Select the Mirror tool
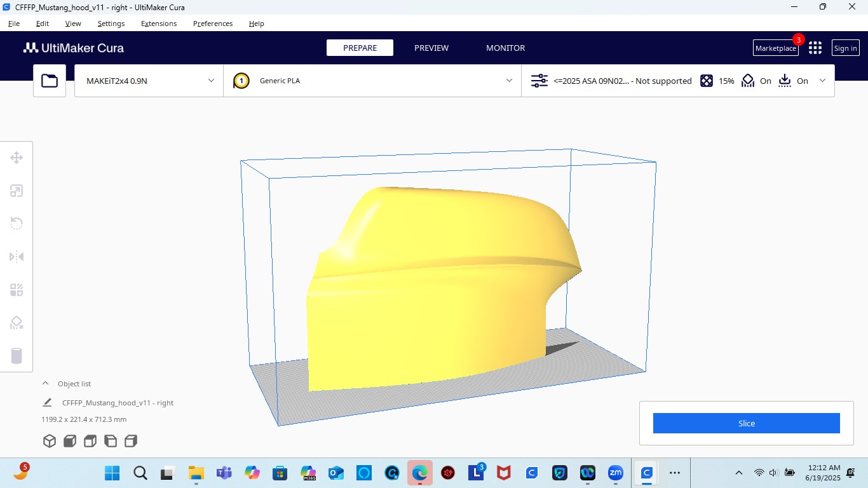Viewport: 868px width, 488px height. point(17,257)
